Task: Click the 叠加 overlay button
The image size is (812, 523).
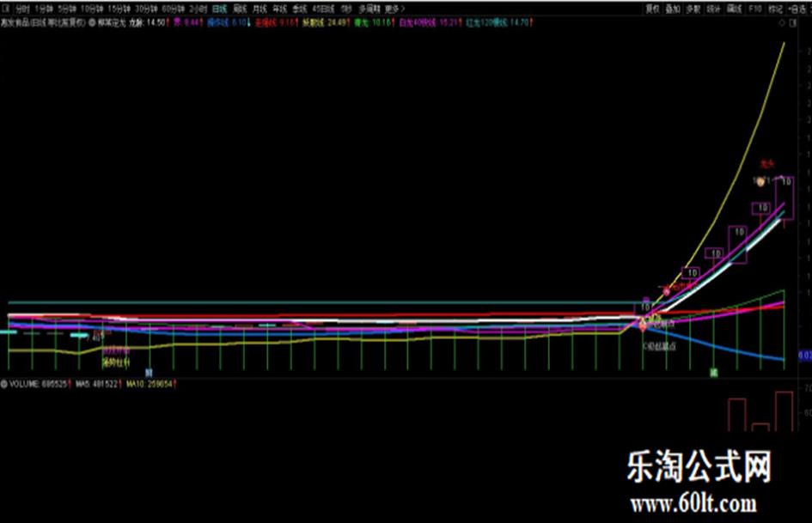Action: (672, 9)
